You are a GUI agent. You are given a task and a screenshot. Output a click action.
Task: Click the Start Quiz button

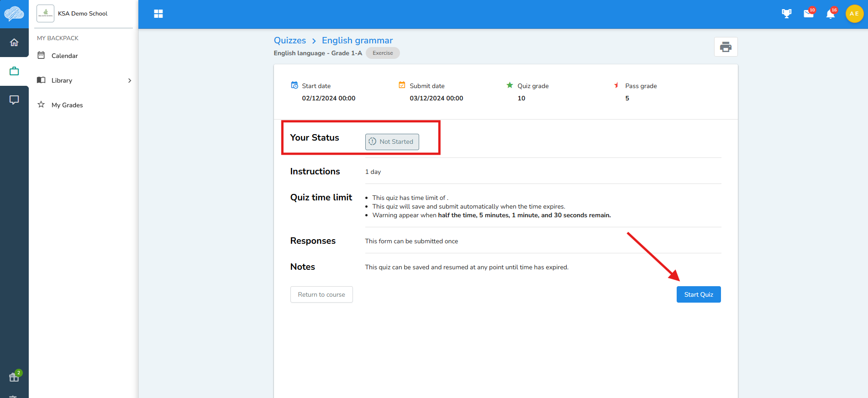(699, 294)
